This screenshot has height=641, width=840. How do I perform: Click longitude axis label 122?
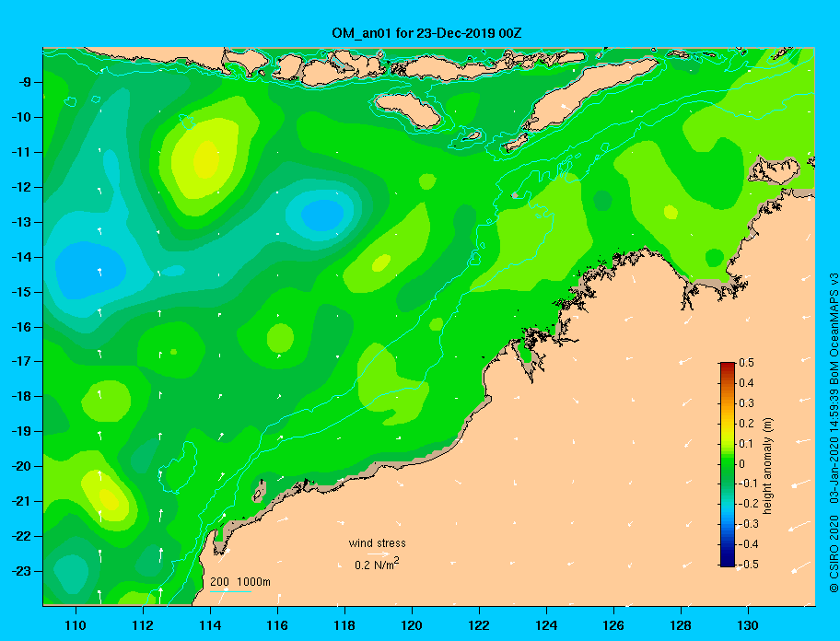(x=479, y=625)
